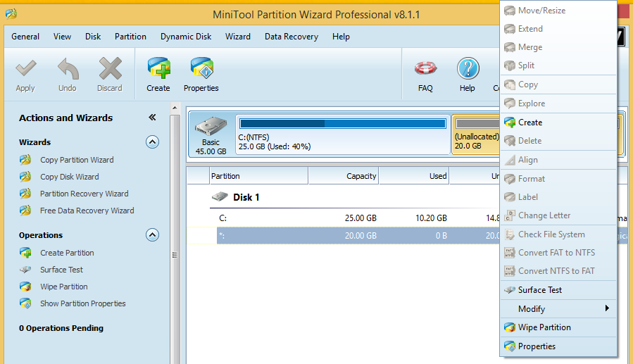Select Delete context menu entry
Image resolution: width=633 pixels, height=364 pixels.
pyautogui.click(x=559, y=140)
